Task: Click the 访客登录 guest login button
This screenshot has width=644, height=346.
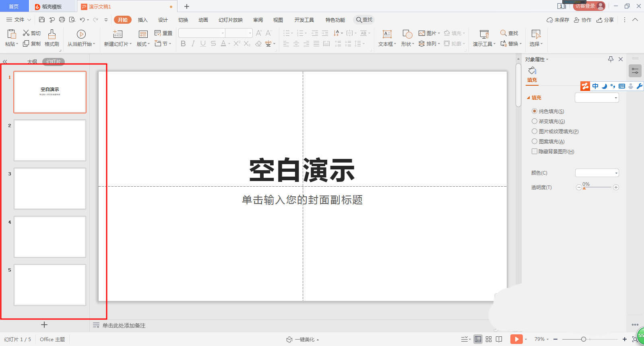Action: (x=589, y=6)
